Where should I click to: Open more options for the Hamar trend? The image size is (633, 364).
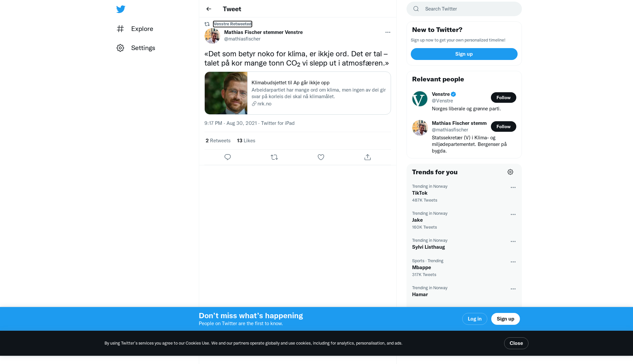513,289
